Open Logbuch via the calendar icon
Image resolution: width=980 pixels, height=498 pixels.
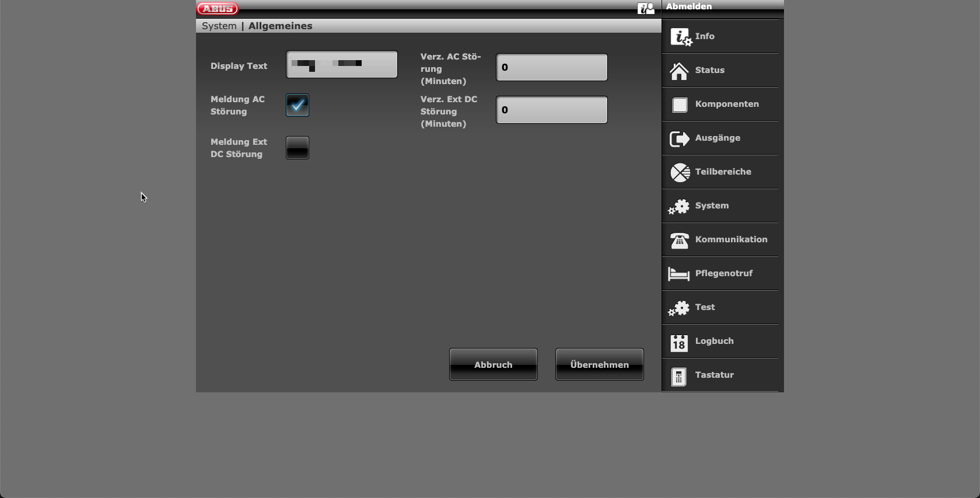point(679,342)
